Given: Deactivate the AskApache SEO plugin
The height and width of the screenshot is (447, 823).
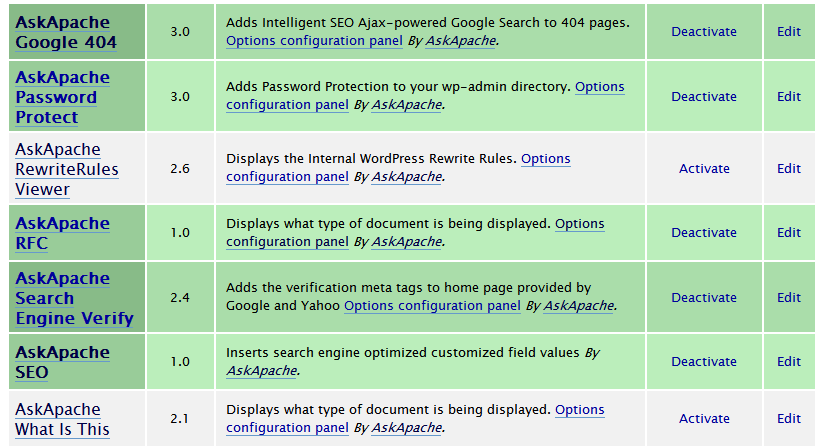Looking at the screenshot, I should coord(704,361).
